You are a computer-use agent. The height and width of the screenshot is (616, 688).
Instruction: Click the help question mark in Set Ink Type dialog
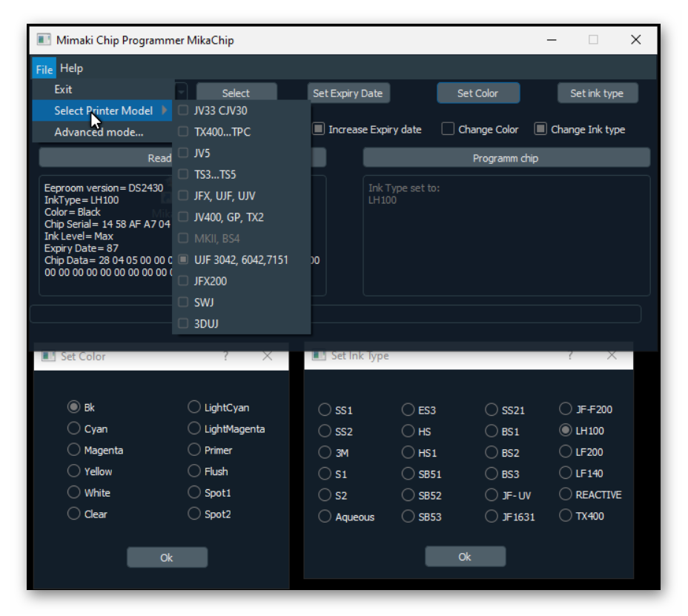tap(570, 355)
